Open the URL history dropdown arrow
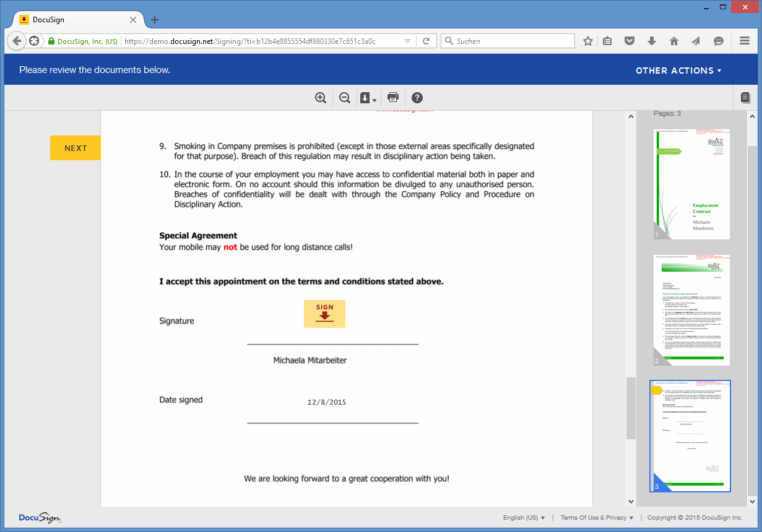This screenshot has width=762, height=532. click(x=407, y=41)
